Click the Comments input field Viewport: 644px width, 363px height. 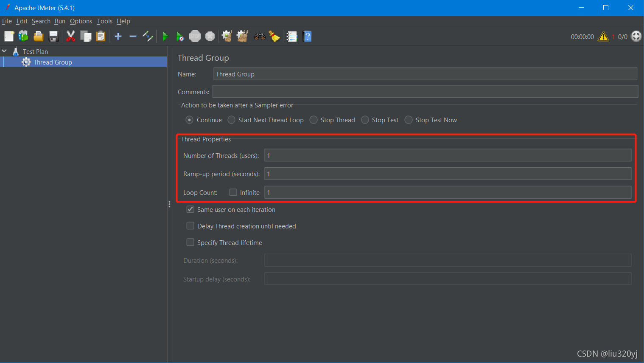[x=425, y=91]
